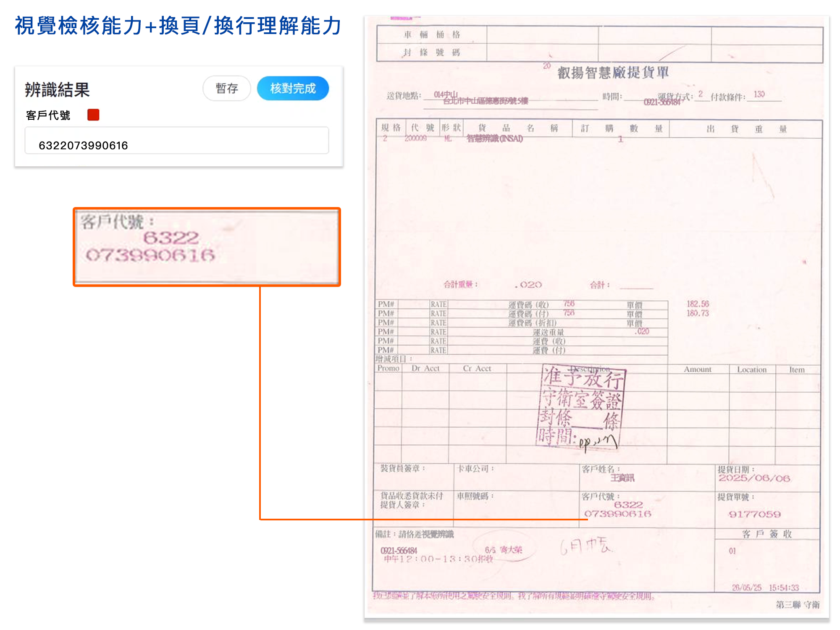Click the red square beside 客戶代號

pos(93,115)
